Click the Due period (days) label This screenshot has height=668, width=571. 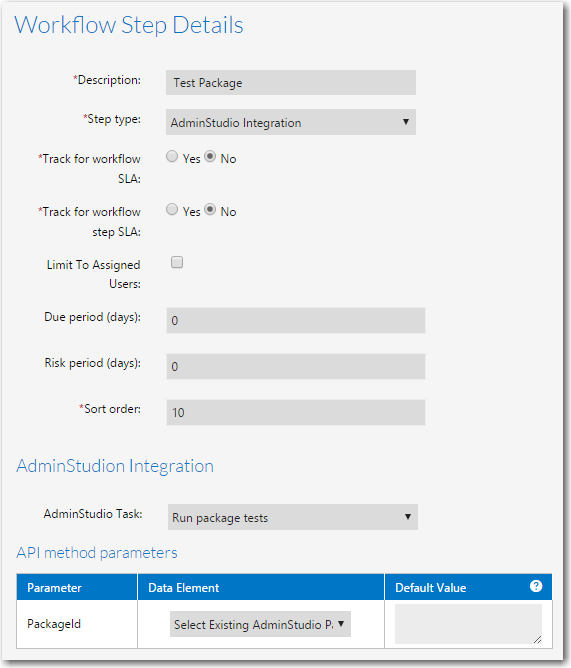click(x=92, y=317)
